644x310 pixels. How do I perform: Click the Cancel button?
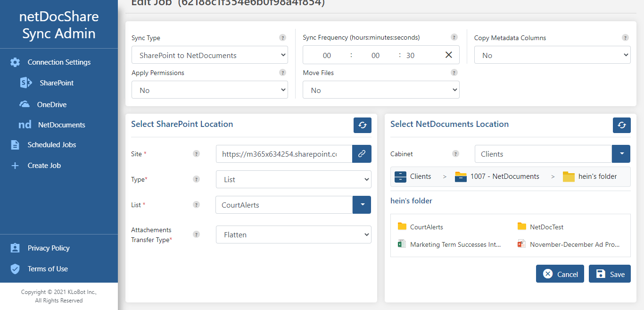(560, 274)
